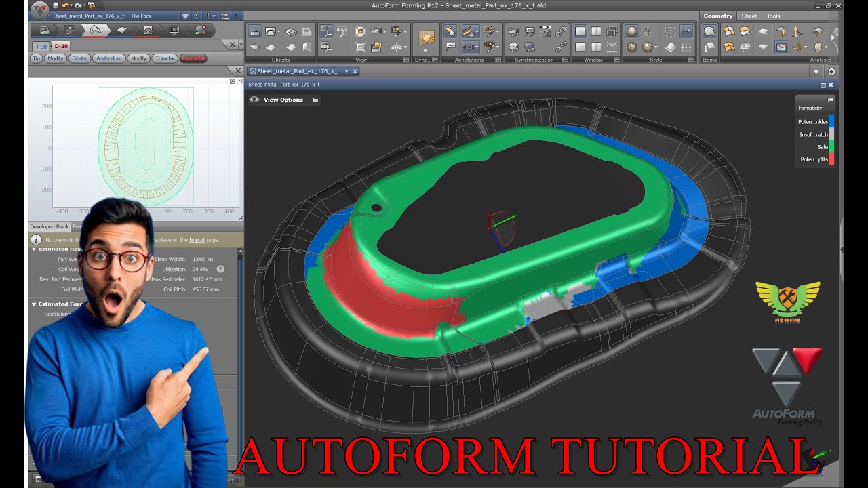This screenshot has height=488, width=868.
Task: Select the D-20 operation tab
Action: click(x=60, y=46)
